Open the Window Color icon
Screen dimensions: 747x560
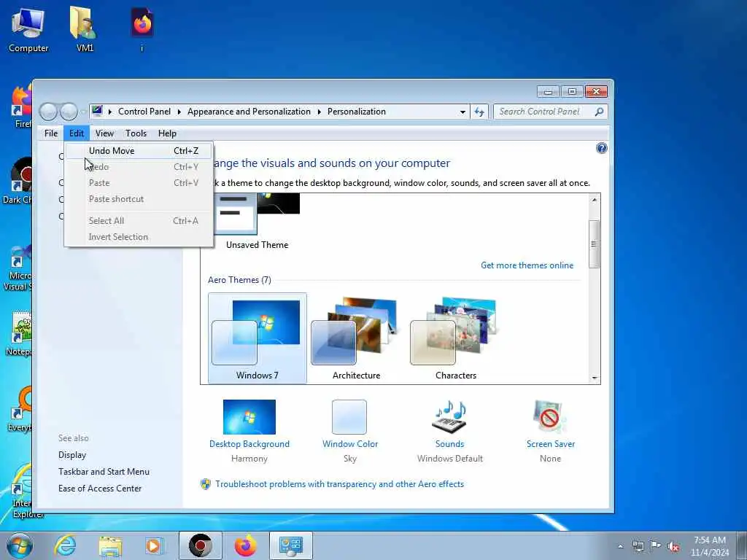[x=349, y=416]
